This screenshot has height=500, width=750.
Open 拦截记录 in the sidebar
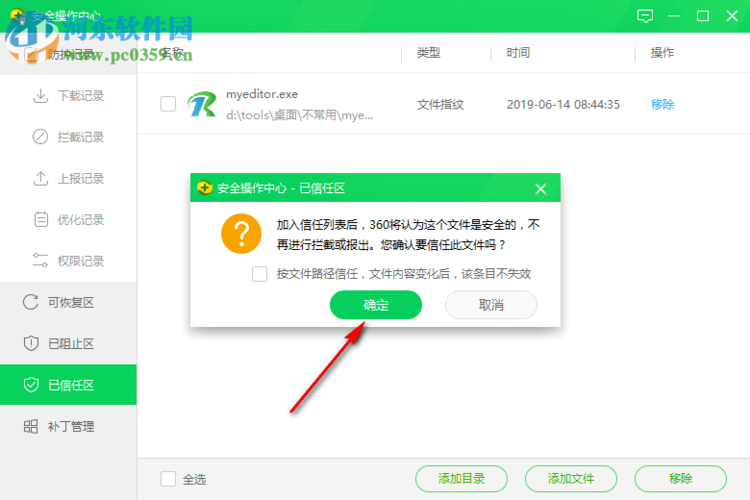pos(68,137)
